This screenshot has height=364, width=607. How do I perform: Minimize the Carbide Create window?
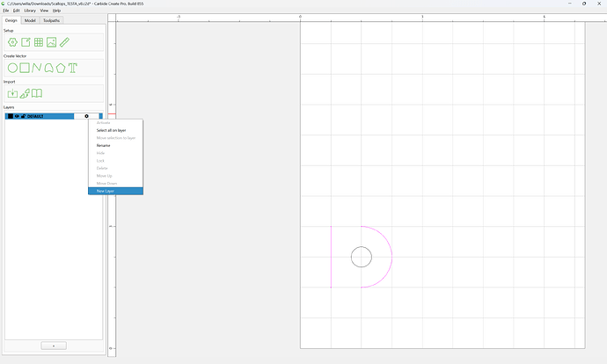570,4
